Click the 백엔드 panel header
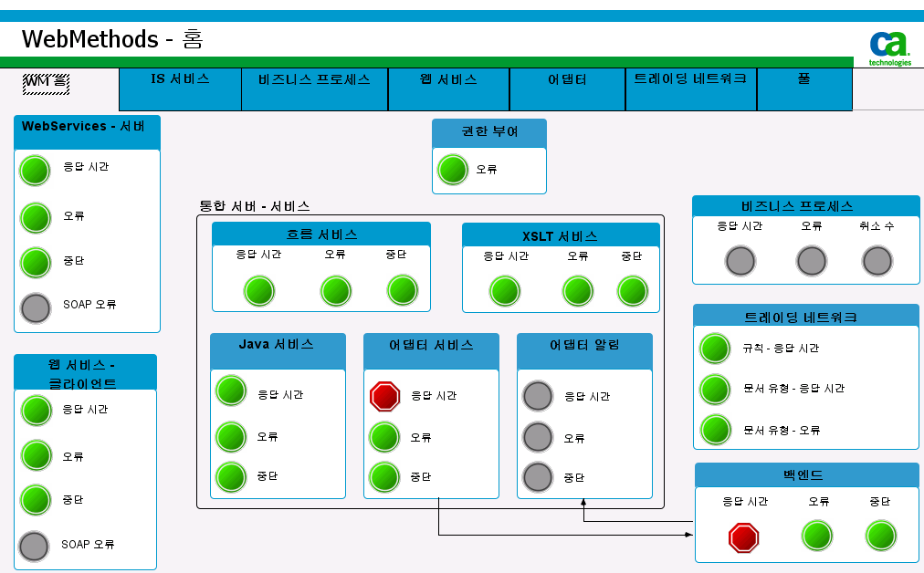 tap(807, 474)
